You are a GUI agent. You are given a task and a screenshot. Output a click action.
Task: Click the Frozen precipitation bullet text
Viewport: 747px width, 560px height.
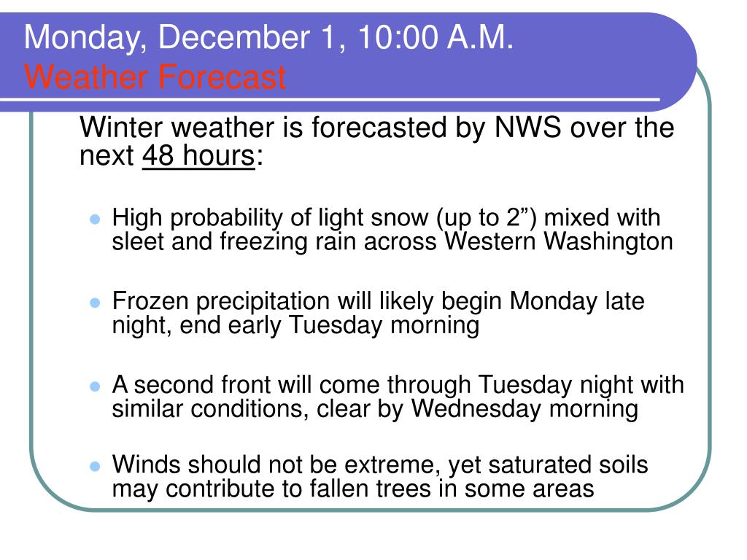(x=378, y=314)
